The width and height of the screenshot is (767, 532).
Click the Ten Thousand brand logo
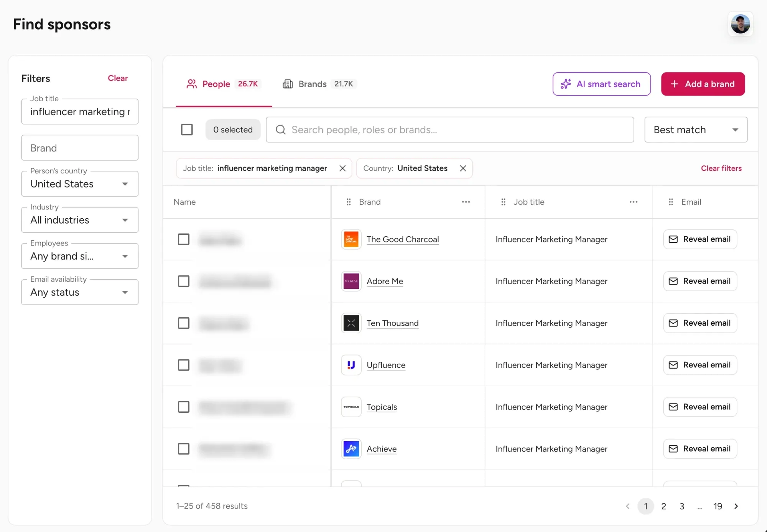[351, 323]
